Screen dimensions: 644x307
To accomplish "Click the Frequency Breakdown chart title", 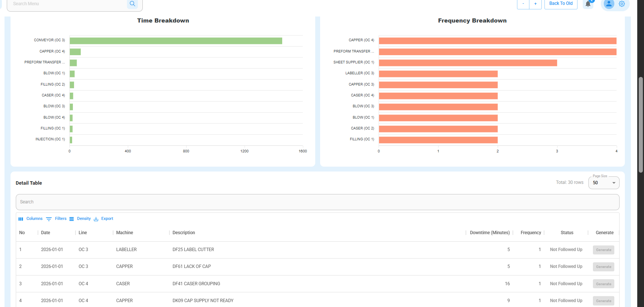I will [472, 21].
